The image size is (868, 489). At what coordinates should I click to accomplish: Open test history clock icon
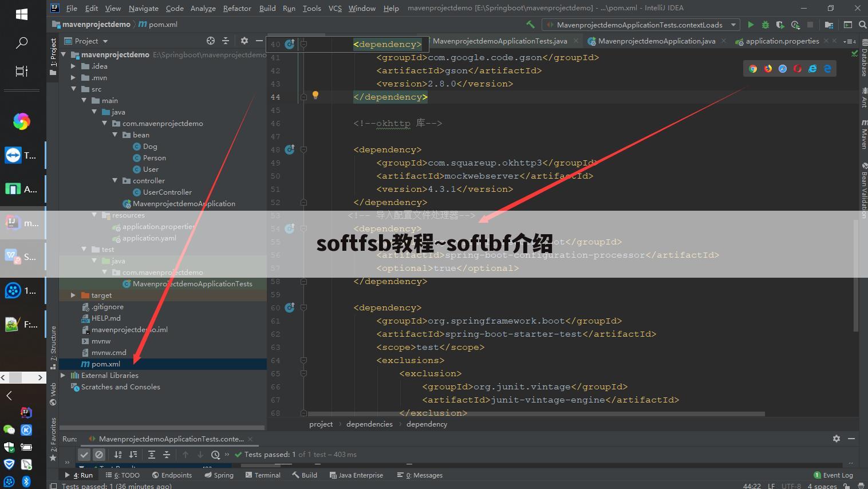coord(215,455)
